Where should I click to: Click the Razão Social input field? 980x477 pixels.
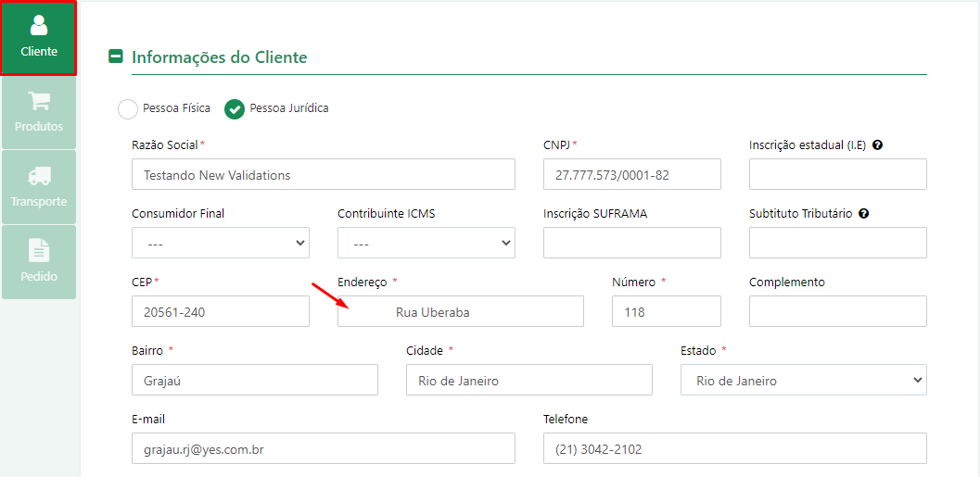[x=324, y=174]
